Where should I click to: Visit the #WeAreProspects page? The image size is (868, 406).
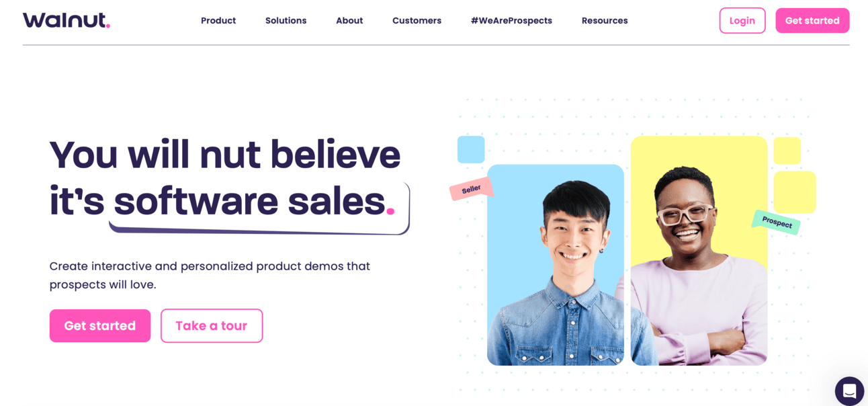(x=511, y=21)
